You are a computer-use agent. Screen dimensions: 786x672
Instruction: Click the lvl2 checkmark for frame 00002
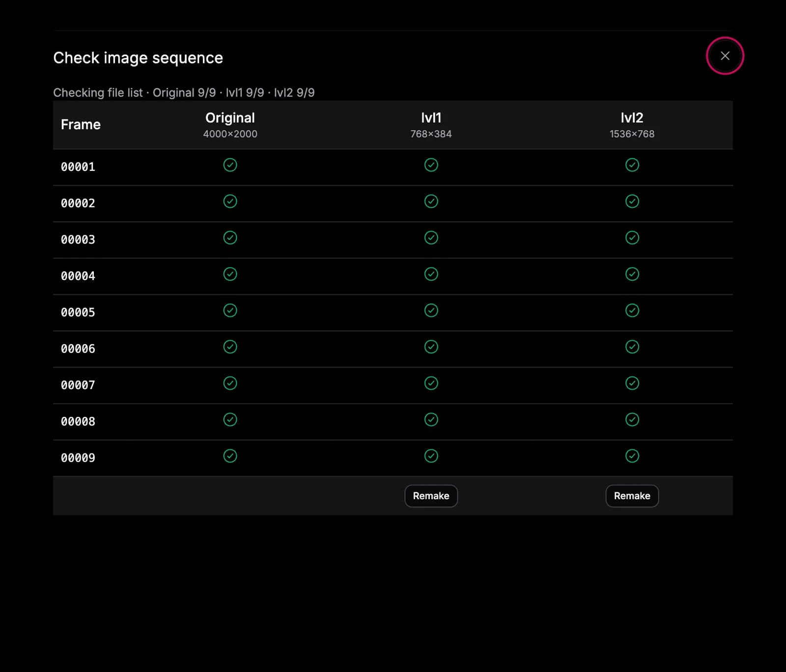click(632, 201)
